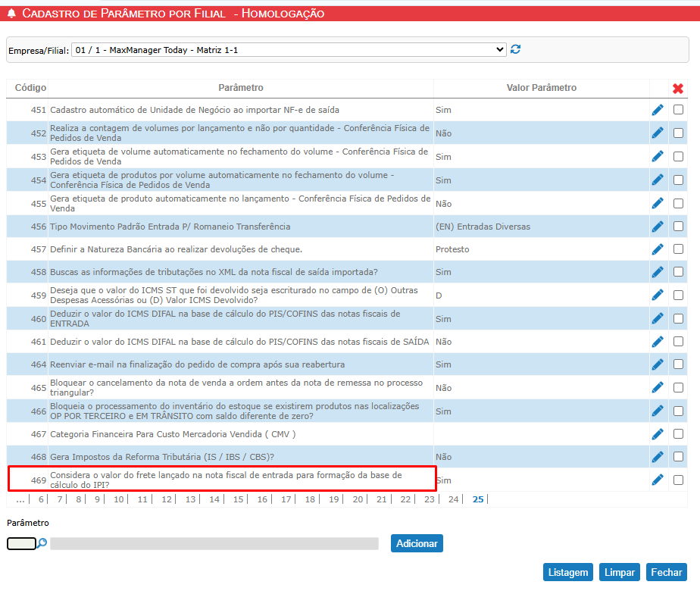Open the Empresa/Filial dropdown
The height and width of the screenshot is (591, 700).
tap(289, 49)
